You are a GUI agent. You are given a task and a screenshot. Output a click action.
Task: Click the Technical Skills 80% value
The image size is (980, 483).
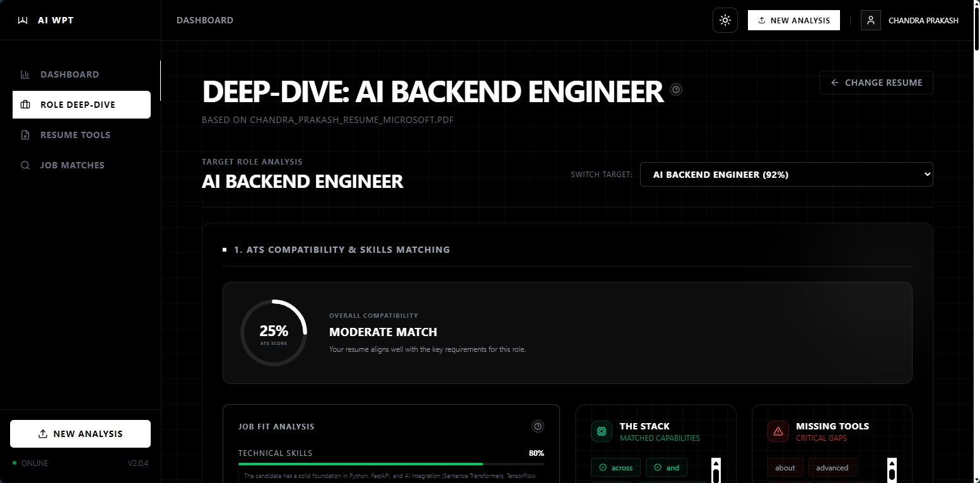[536, 453]
